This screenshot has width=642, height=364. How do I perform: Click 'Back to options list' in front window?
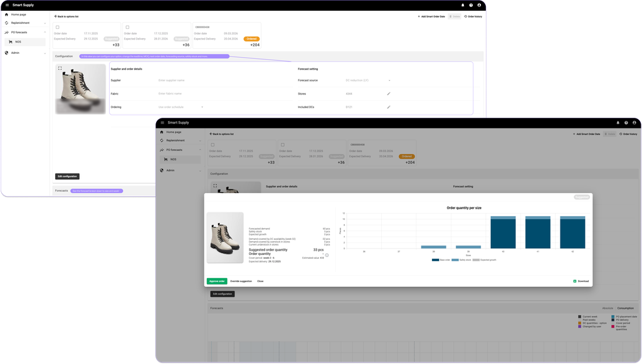221,133
